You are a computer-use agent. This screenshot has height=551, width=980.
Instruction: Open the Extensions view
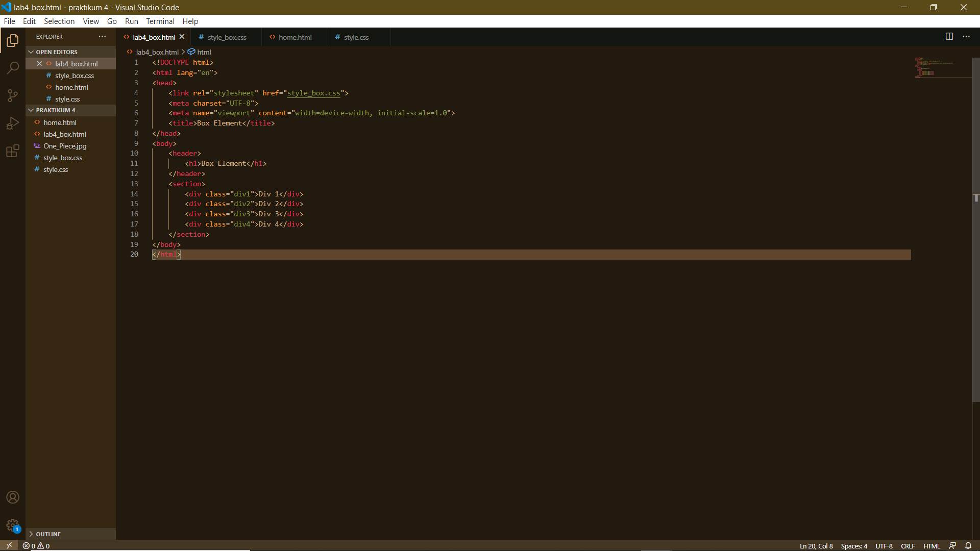[x=13, y=151]
